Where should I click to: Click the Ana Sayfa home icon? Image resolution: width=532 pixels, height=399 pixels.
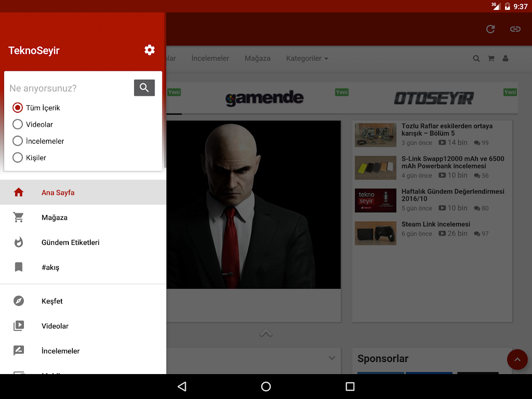coord(18,193)
